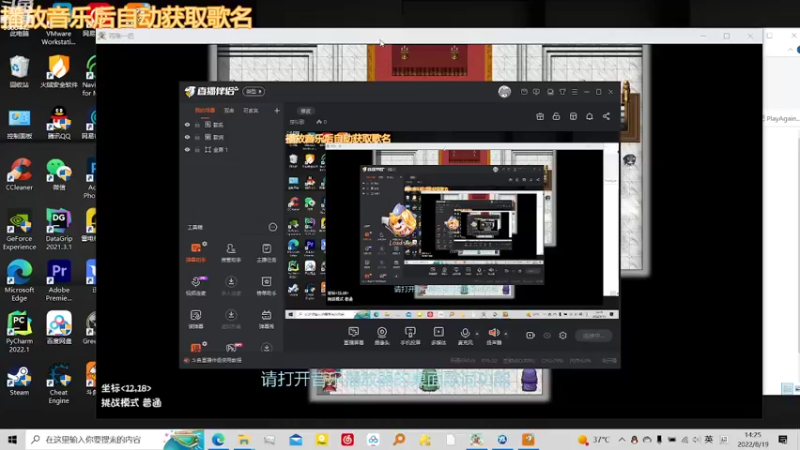Open the Windows Start menu
The height and width of the screenshot is (450, 800).
pos(12,439)
